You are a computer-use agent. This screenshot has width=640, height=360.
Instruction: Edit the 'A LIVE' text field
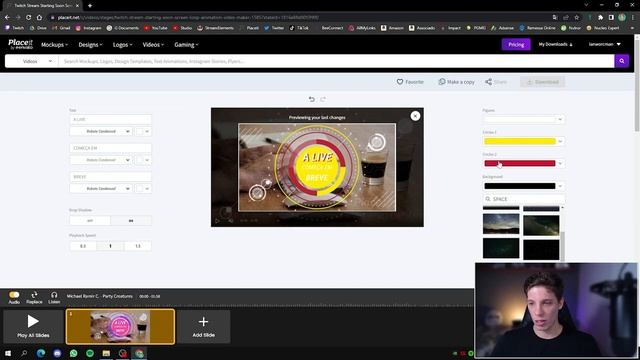coord(110,119)
